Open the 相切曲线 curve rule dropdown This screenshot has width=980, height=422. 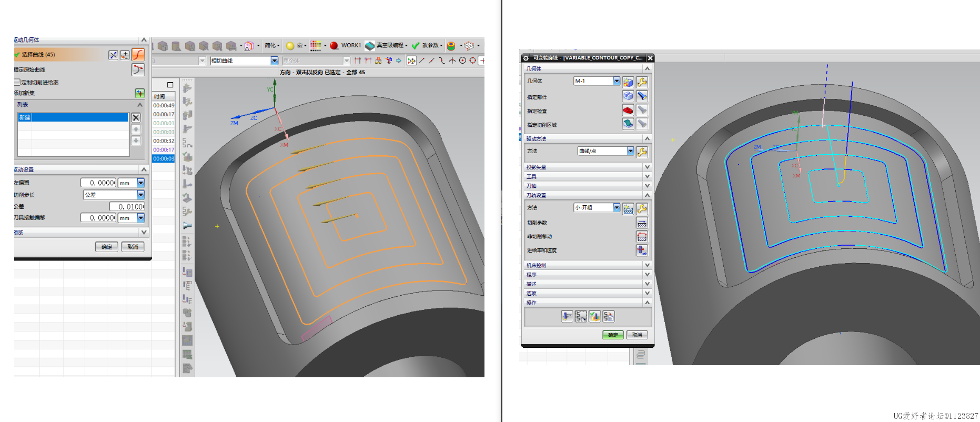click(274, 61)
